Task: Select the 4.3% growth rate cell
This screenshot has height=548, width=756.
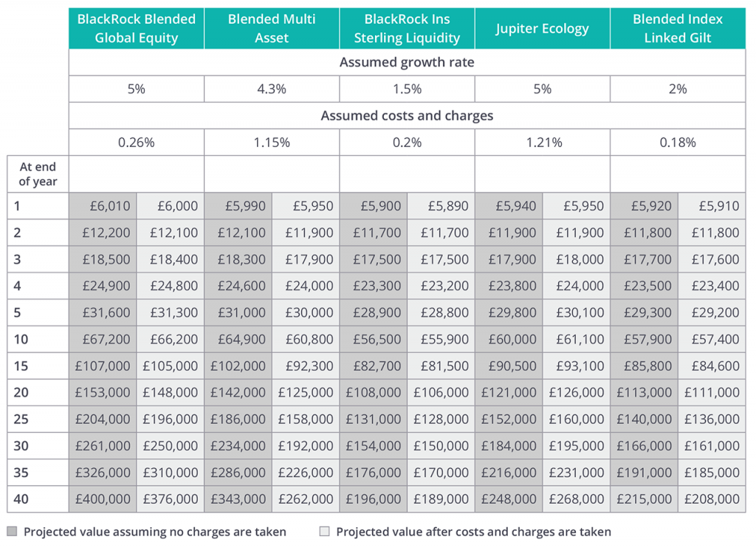Action: pyautogui.click(x=272, y=89)
